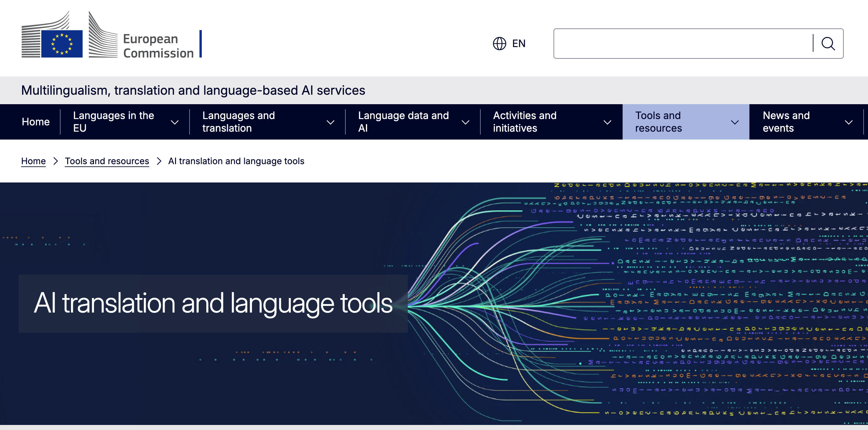Expand the Language data and AI chevron
This screenshot has height=430, width=868.
465,122
